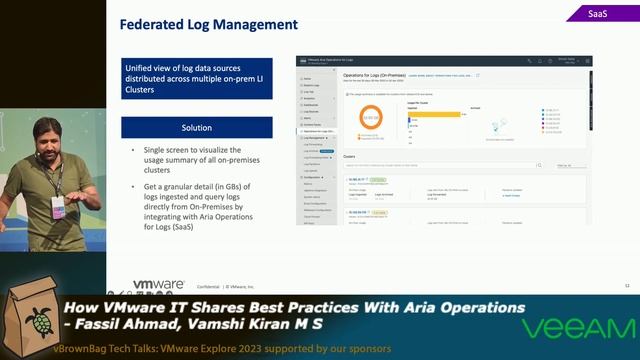The height and width of the screenshot is (360, 640).
Task: Expand the Analytics section chevron
Action: tap(334, 98)
